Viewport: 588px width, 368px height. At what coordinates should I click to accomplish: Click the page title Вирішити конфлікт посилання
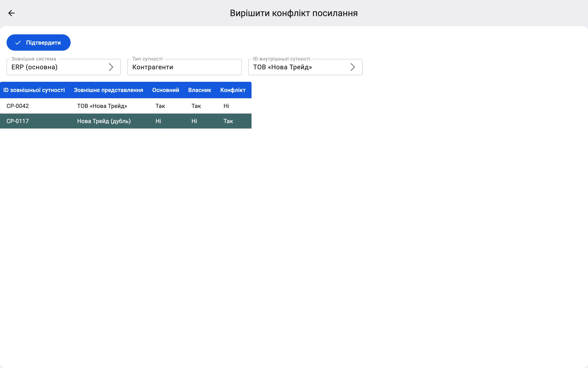294,13
